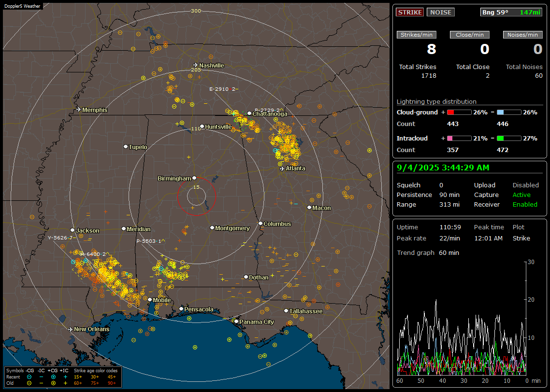Click the Old +CG symbol in legend
Screen dimensions: 550x392
pyautogui.click(x=53, y=383)
